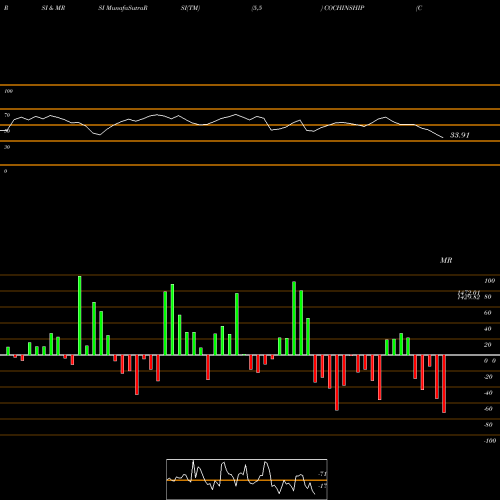
Task: Click the tallest green MR bar near the left
Action: click(x=80, y=315)
